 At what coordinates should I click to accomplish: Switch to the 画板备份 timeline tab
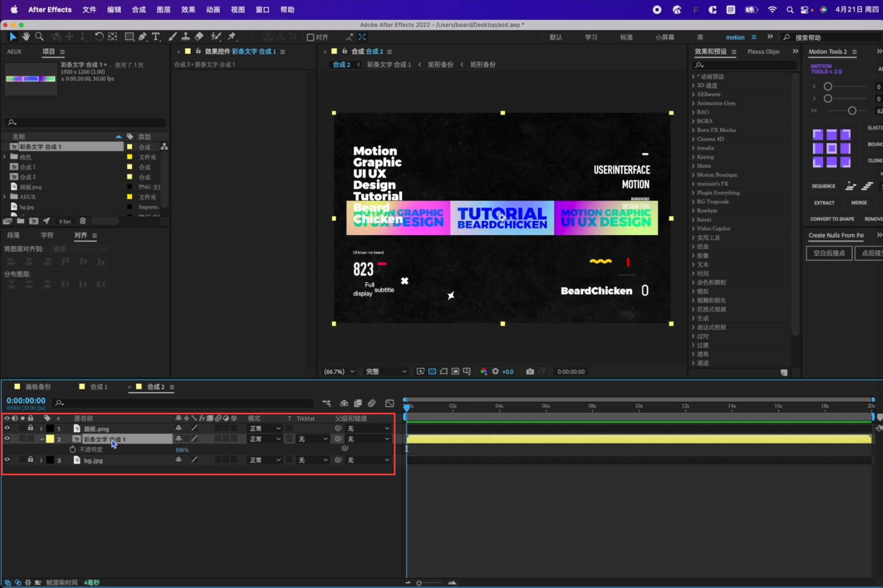click(38, 387)
